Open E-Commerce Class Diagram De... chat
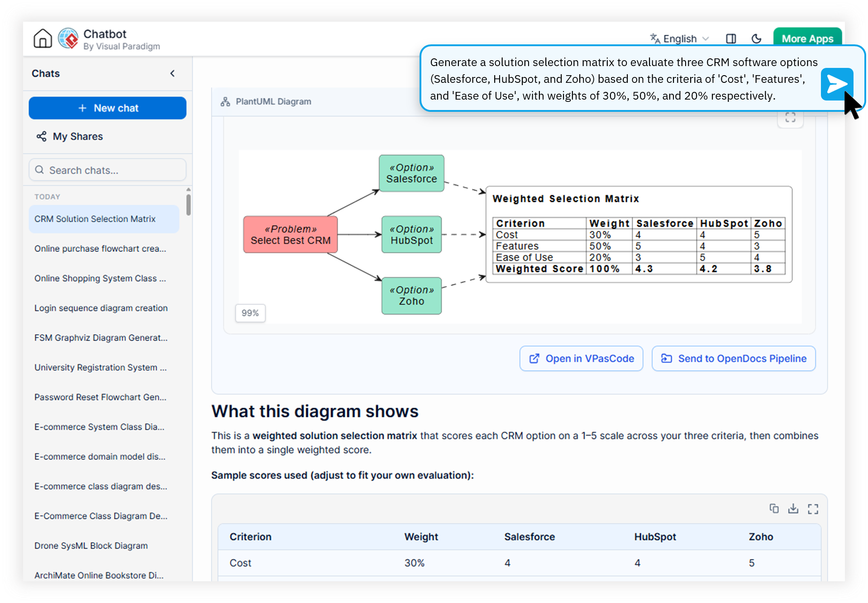 tap(104, 516)
